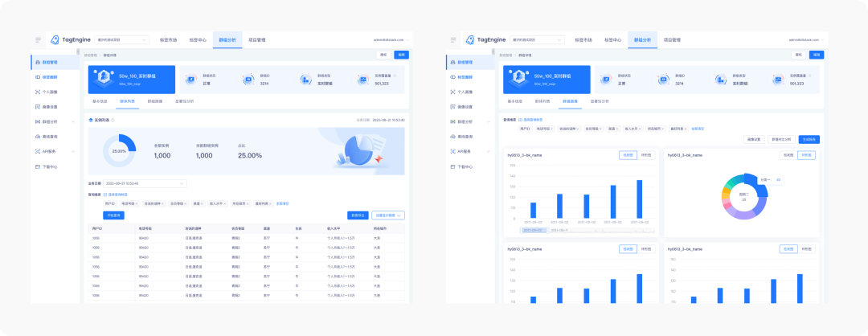
Task: Expand API服务 in the left screen sidebar
Action: 73,151
